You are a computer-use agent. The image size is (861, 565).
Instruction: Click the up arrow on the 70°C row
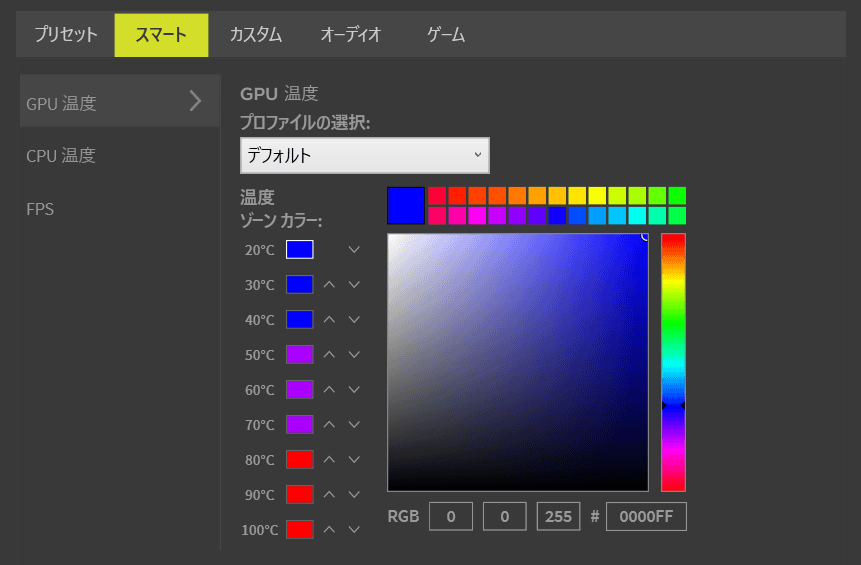coord(329,424)
